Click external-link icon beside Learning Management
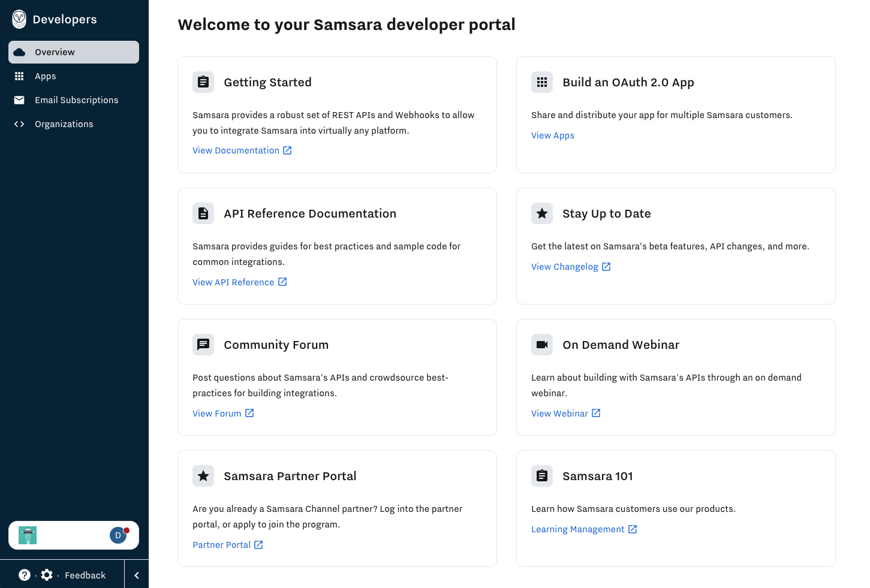This screenshot has width=870, height=588. coord(633,529)
